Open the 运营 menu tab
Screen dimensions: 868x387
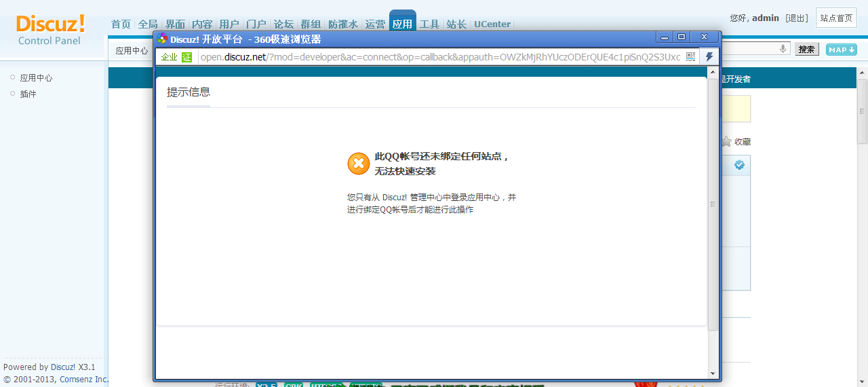point(375,24)
